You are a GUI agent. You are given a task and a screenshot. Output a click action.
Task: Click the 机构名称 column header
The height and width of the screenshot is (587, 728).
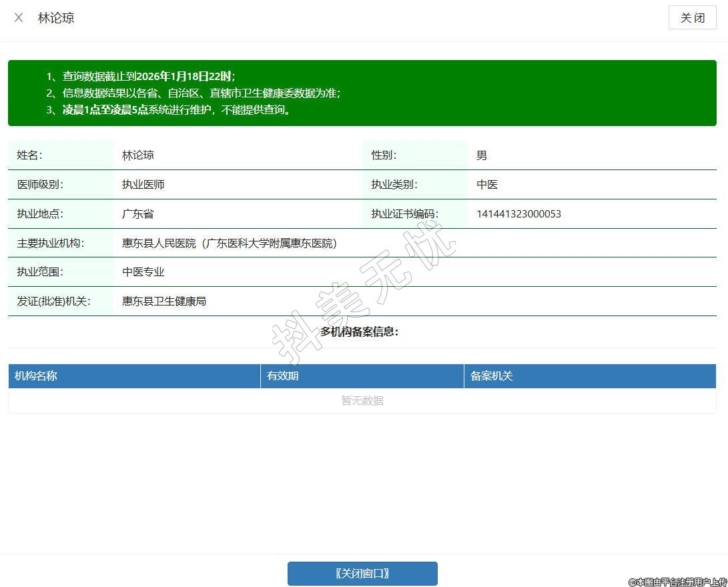coord(36,376)
